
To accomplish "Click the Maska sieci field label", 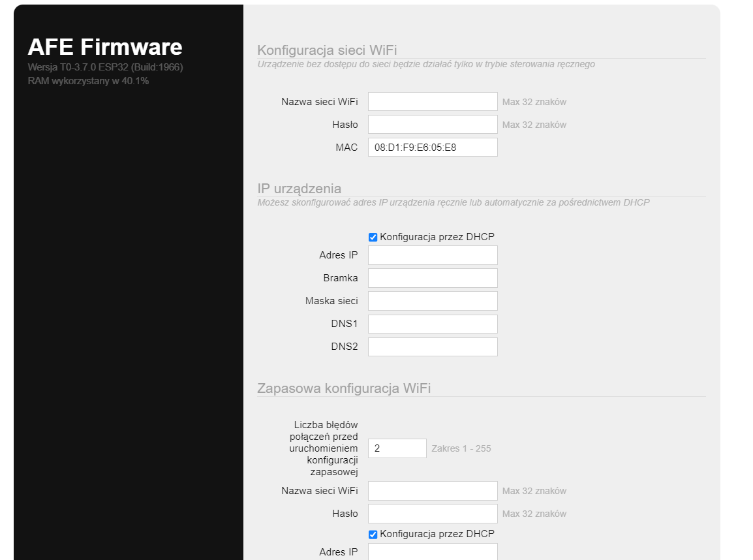I will tap(332, 301).
